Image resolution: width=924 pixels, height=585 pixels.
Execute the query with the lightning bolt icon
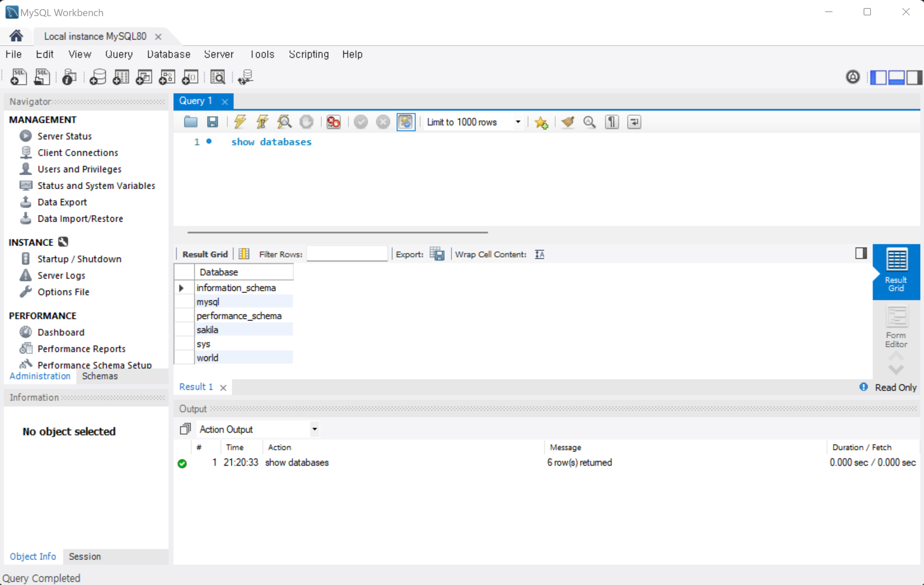tap(240, 122)
